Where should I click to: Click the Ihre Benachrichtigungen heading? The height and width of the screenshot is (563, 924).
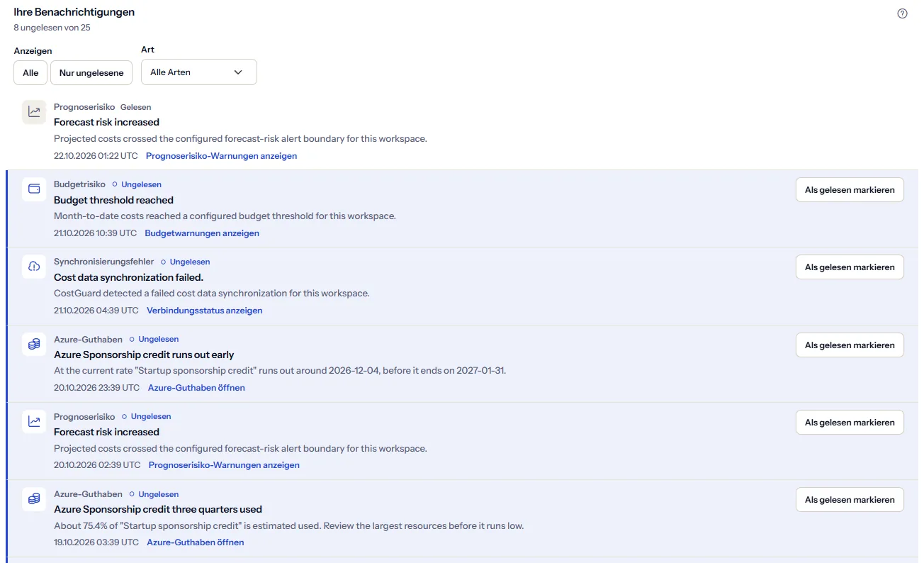click(74, 12)
